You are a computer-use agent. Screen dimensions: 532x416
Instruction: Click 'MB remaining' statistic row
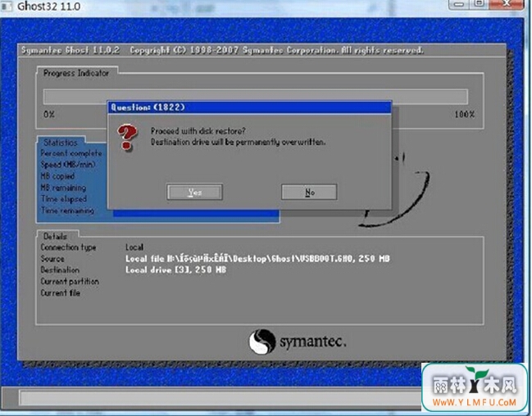63,188
